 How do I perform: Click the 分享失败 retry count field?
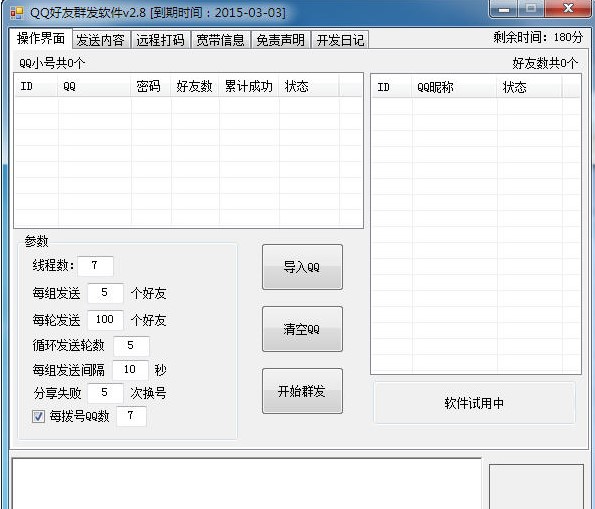click(x=105, y=393)
